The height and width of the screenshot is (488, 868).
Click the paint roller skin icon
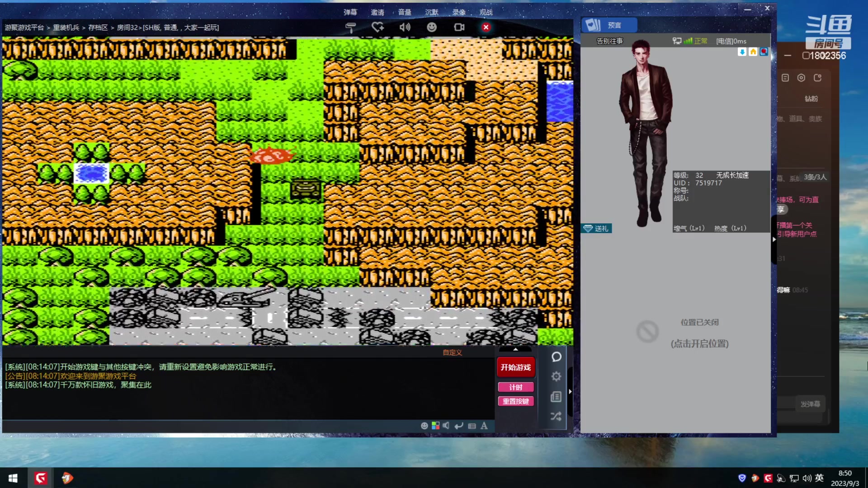(351, 28)
